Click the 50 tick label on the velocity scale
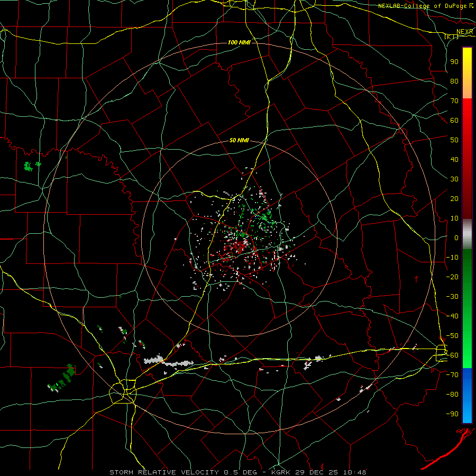The height and width of the screenshot is (476, 476). (x=454, y=140)
